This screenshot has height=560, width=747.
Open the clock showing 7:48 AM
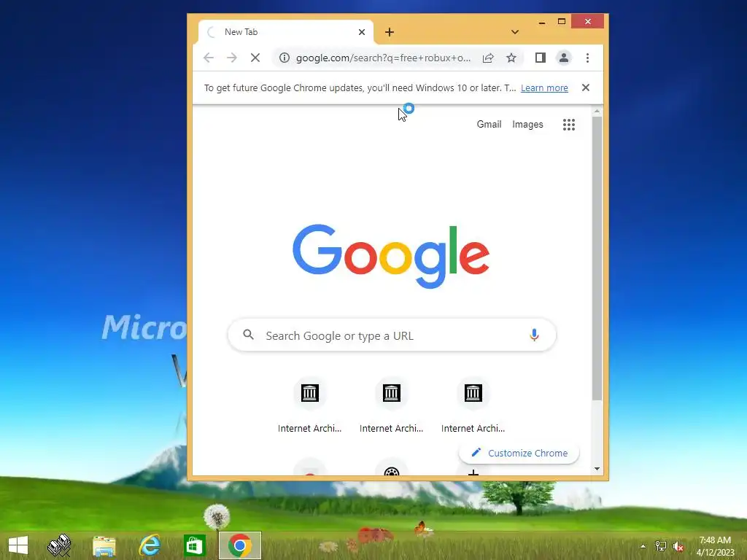pos(715,545)
